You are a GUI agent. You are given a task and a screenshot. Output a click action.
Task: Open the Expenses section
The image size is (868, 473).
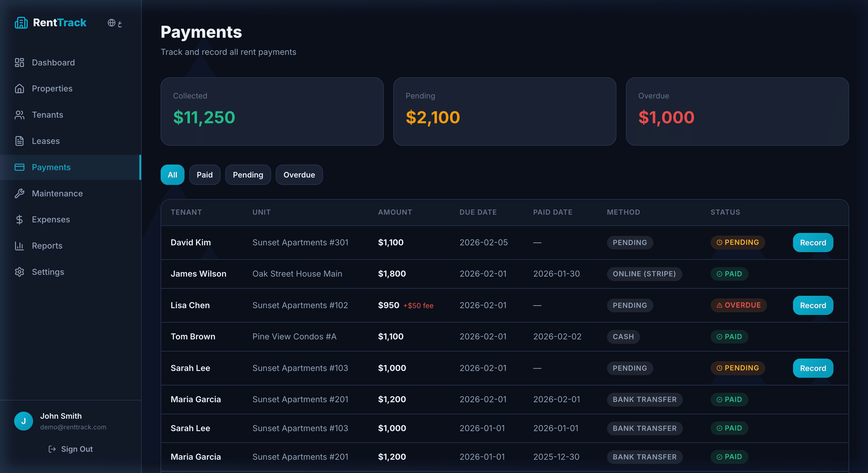tap(51, 219)
